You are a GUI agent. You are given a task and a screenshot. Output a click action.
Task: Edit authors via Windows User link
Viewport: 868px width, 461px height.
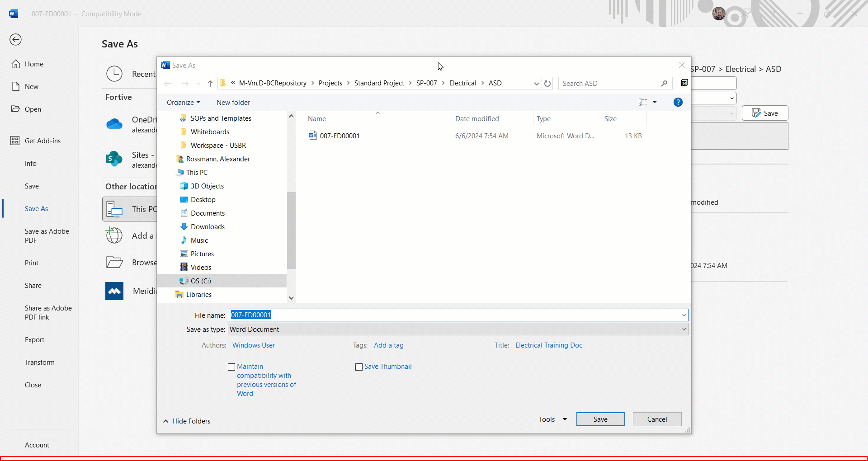pyautogui.click(x=253, y=345)
